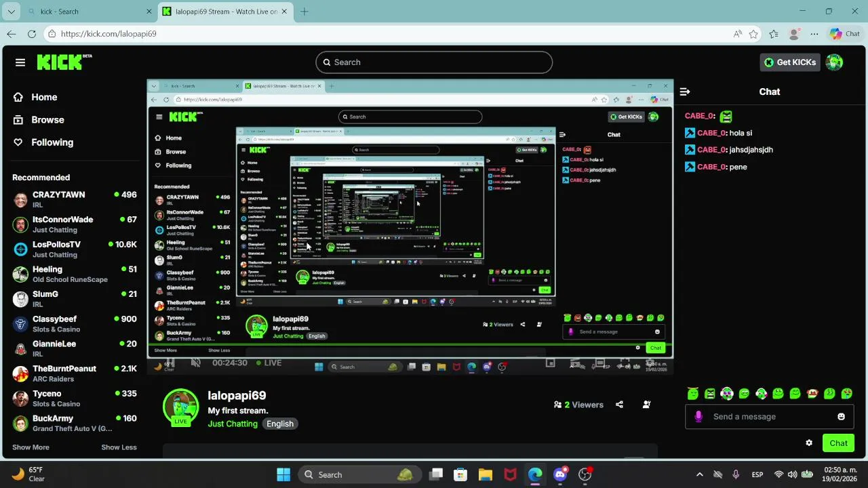Open Following in the sidebar
Image resolution: width=868 pixels, height=488 pixels.
(43, 142)
